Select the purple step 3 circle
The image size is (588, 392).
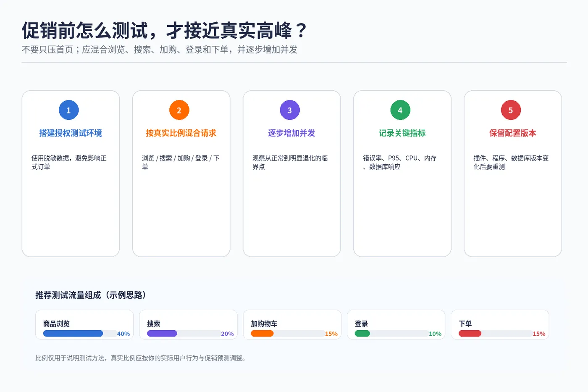click(x=290, y=110)
